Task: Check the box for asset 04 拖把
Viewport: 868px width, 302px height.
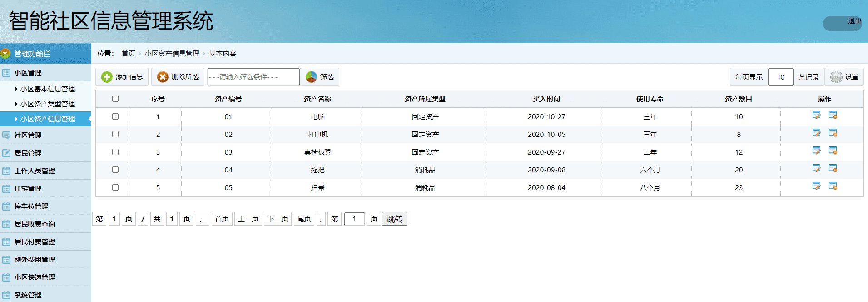Action: 115,170
